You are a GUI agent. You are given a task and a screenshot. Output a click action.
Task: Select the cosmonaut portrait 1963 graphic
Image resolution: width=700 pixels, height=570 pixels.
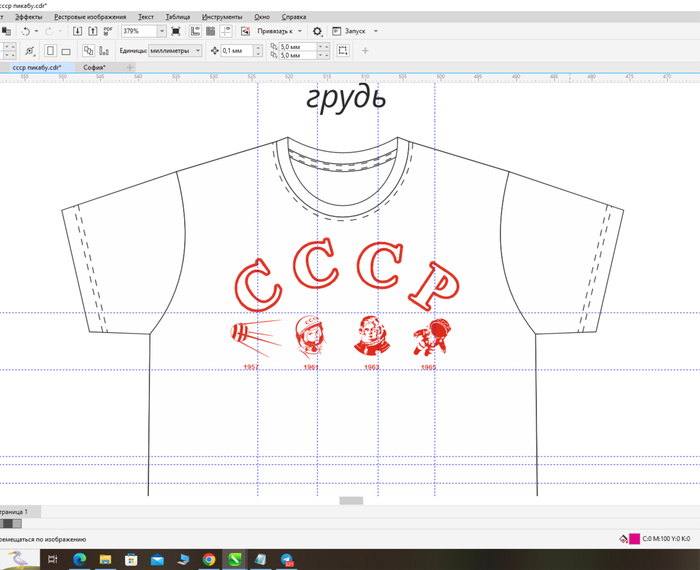(x=371, y=336)
